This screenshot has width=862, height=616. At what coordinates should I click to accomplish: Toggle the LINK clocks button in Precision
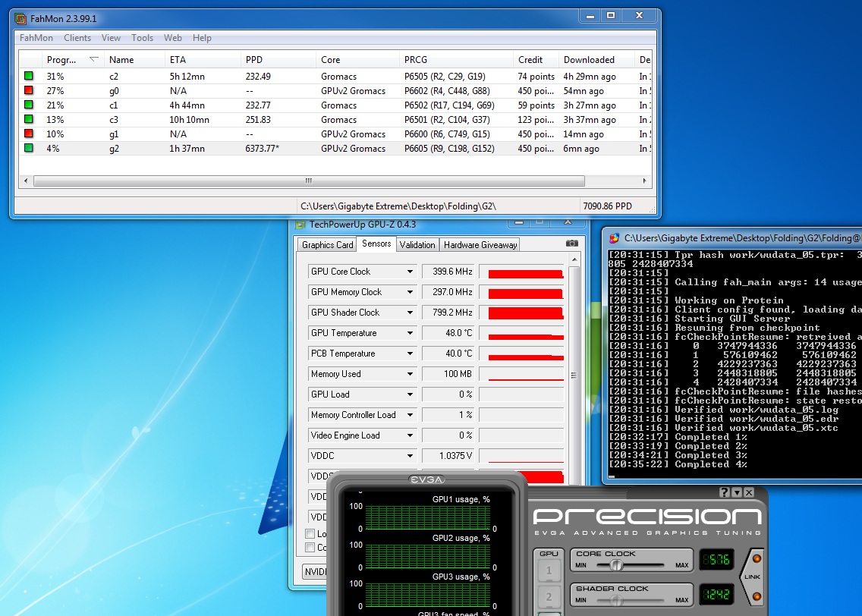coord(753,577)
